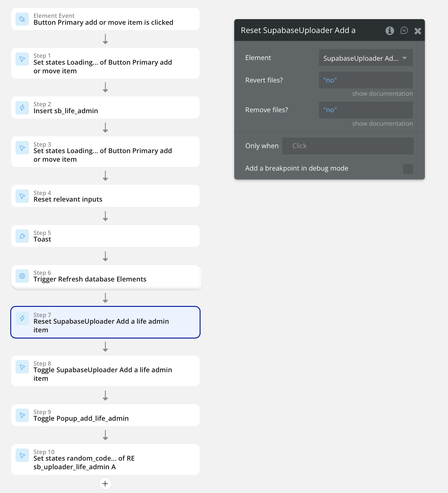Open the Element SupabaseUploader dropdown
448x493 pixels.
coord(366,58)
